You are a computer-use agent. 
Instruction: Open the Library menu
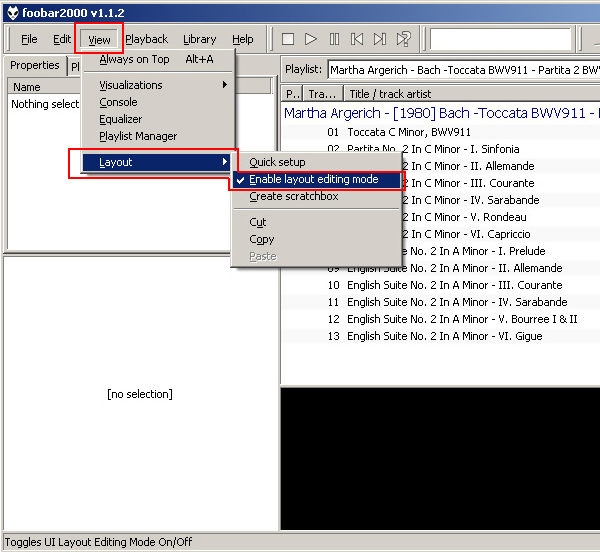tap(199, 39)
